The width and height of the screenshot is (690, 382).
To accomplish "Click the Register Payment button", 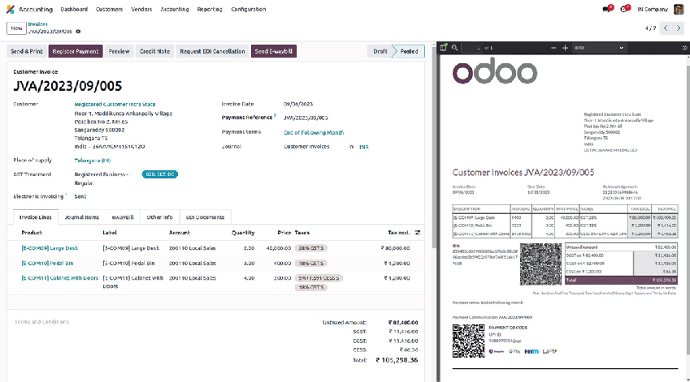I will point(76,51).
